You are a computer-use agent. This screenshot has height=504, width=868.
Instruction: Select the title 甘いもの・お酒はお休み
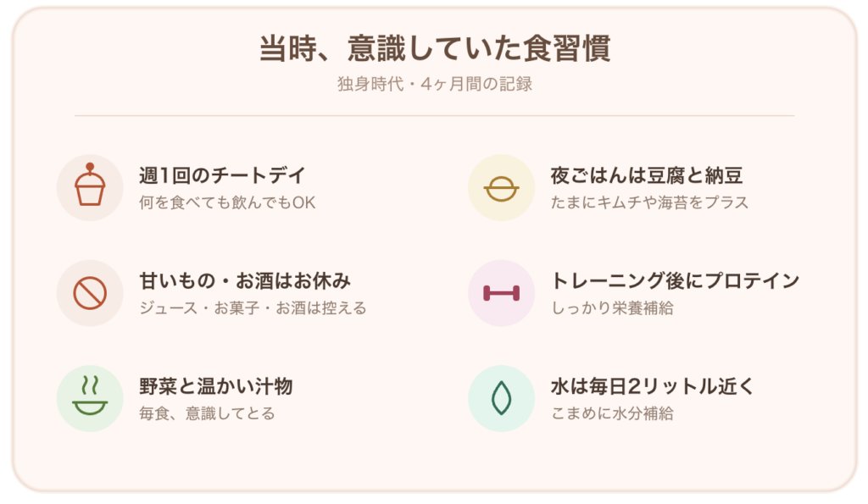[x=245, y=281]
